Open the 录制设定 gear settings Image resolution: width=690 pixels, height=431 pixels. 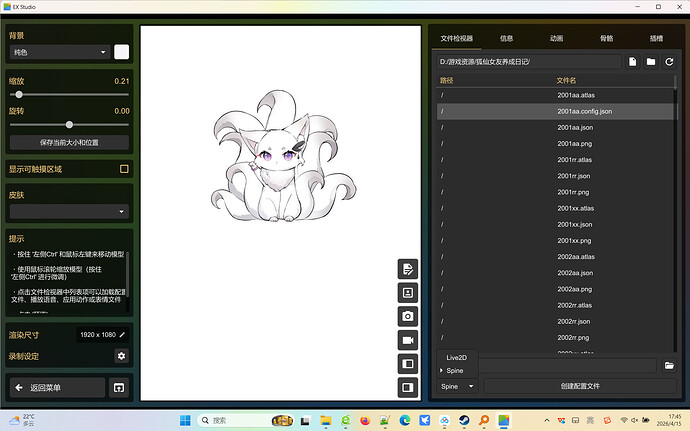click(x=122, y=355)
